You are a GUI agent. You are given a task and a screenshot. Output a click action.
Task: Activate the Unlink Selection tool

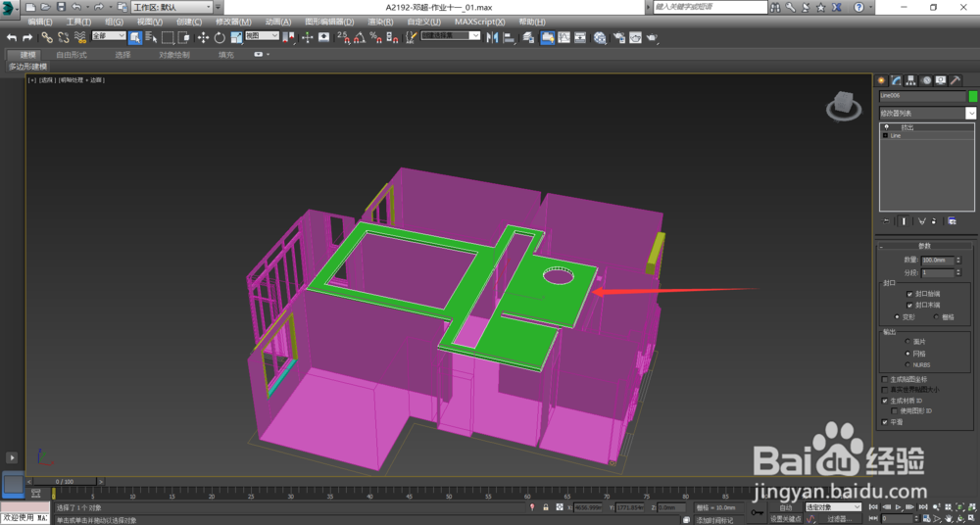(63, 37)
